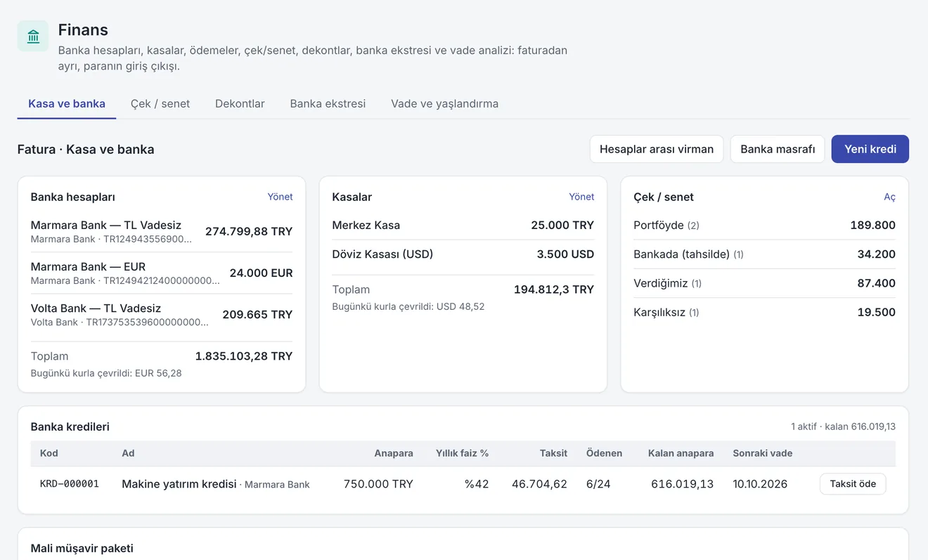The image size is (928, 560).
Task: Select Marmara Bank — TL Vadesiz account row
Action: (162, 231)
